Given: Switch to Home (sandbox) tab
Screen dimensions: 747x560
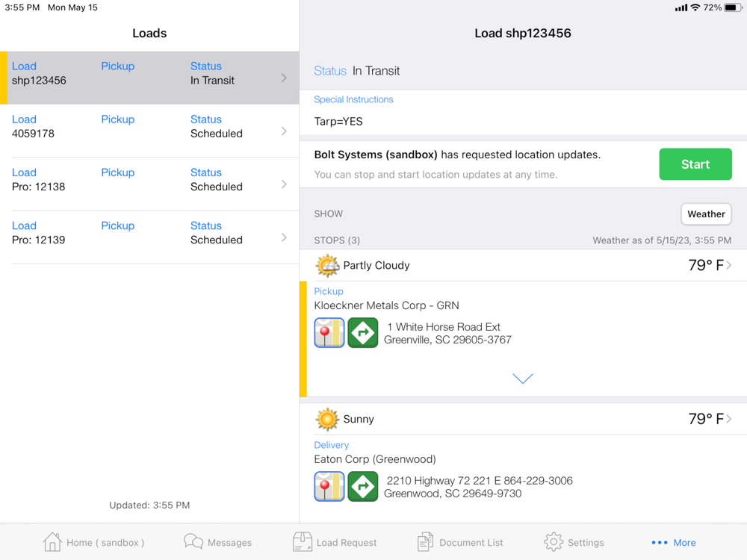Looking at the screenshot, I should [x=93, y=542].
